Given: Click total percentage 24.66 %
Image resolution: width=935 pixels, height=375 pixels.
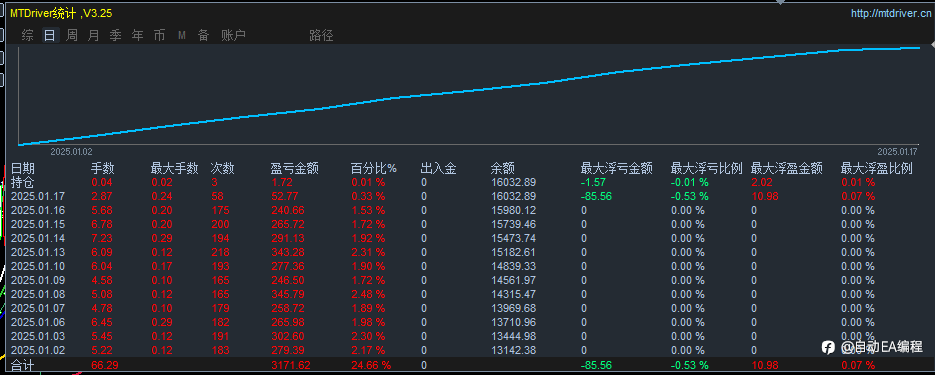Looking at the screenshot, I should click(371, 365).
